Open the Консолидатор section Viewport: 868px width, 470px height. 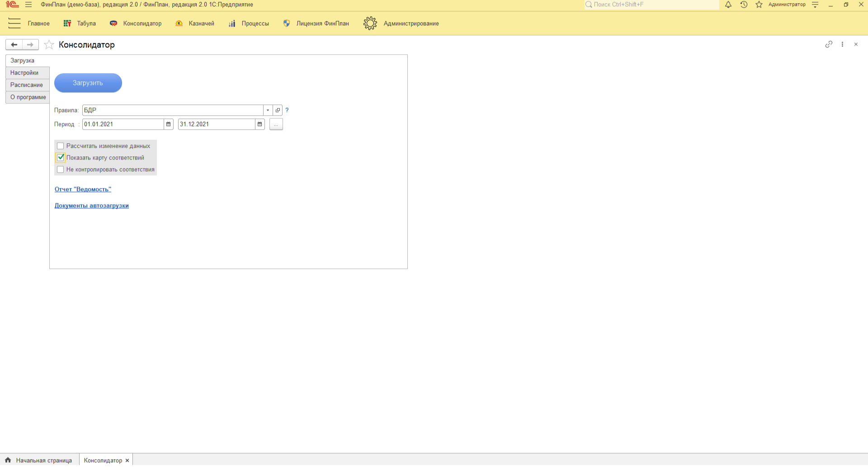pos(142,23)
